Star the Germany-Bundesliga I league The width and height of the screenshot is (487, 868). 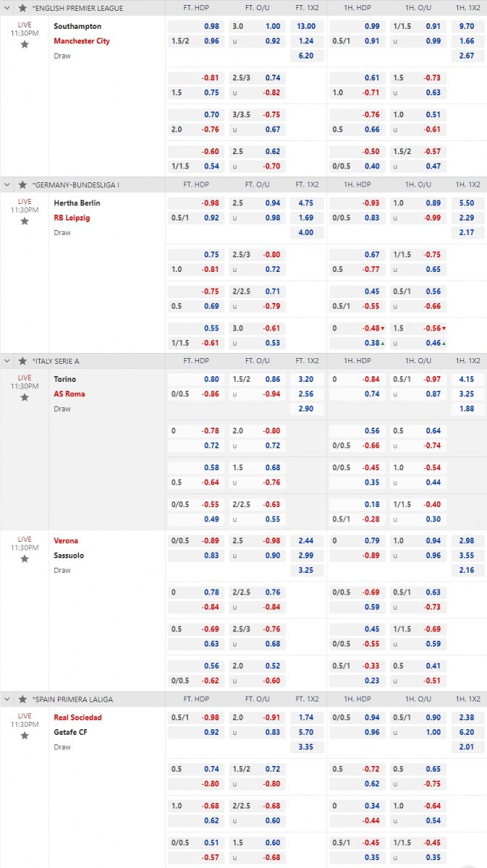(22, 184)
